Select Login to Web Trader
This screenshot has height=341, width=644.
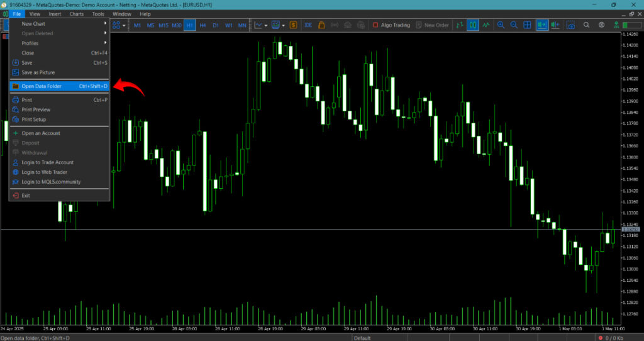(x=60, y=172)
